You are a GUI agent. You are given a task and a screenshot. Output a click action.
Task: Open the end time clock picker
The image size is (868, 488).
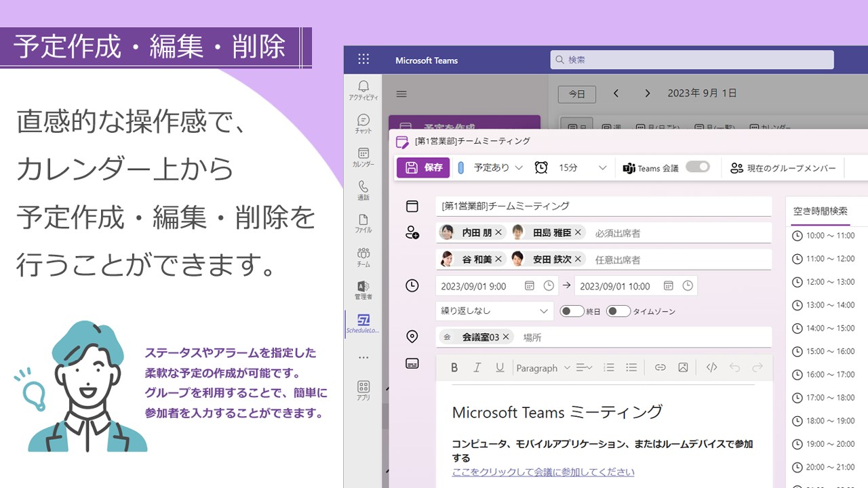click(x=688, y=286)
